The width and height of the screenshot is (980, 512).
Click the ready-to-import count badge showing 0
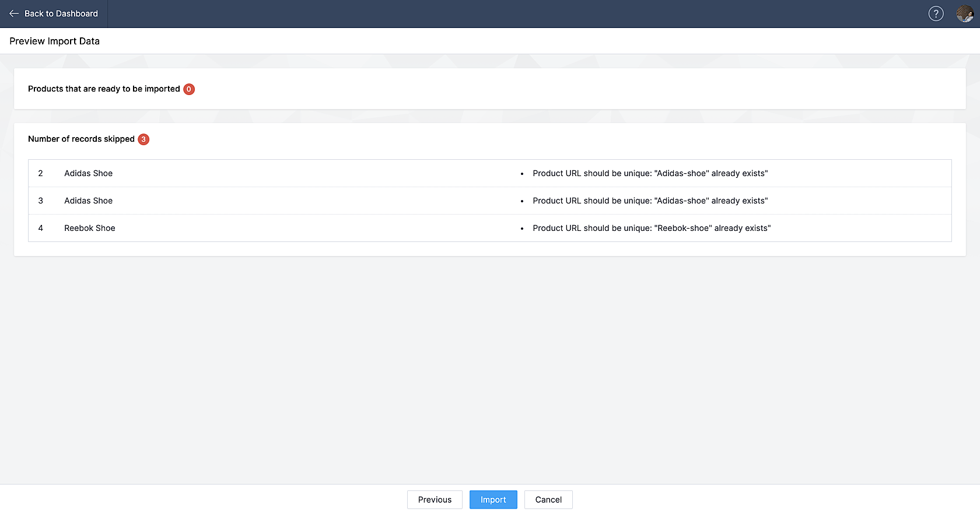click(x=189, y=89)
